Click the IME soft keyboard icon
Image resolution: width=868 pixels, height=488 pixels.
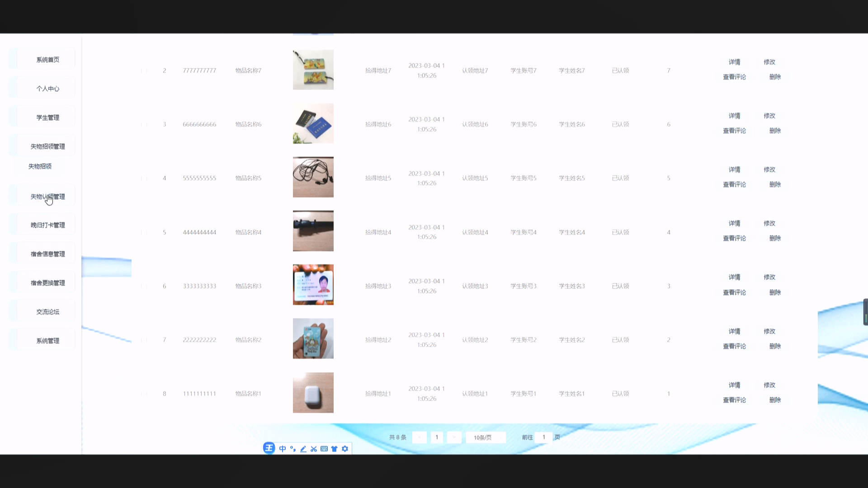(x=324, y=449)
